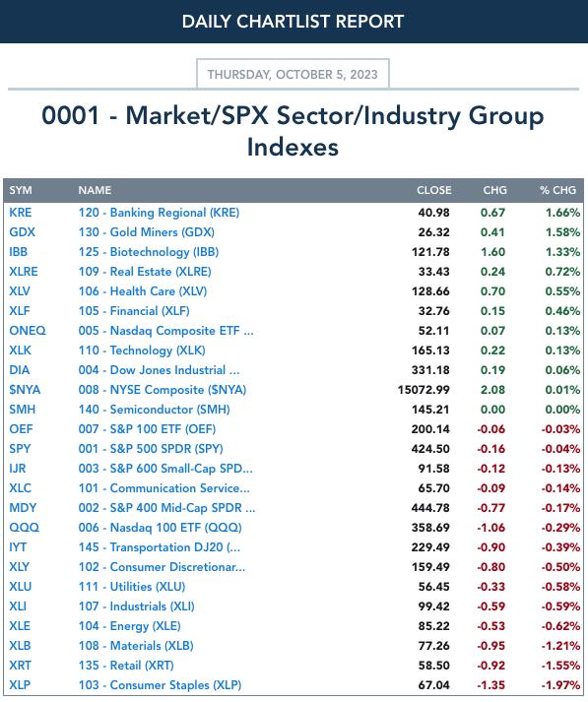Sort table by % CHG column header

pyautogui.click(x=557, y=190)
